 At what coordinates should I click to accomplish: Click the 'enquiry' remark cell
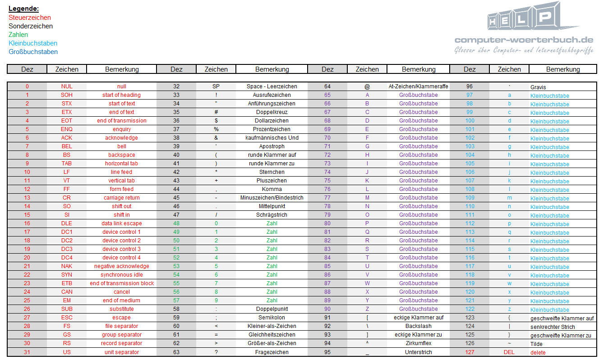pyautogui.click(x=122, y=129)
